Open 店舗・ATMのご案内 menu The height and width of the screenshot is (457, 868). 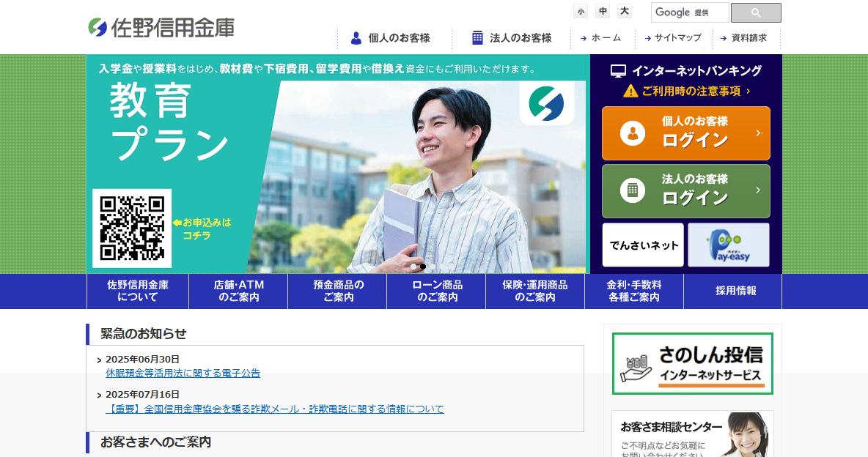pos(238,291)
